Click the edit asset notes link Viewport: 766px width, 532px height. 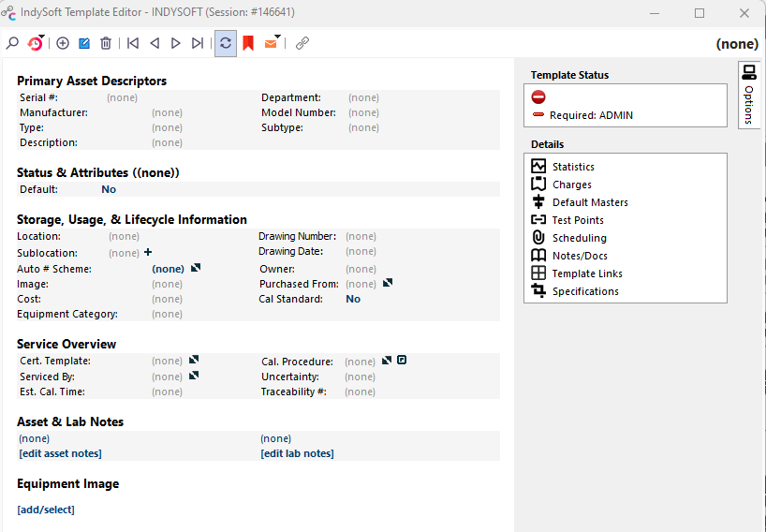60,453
